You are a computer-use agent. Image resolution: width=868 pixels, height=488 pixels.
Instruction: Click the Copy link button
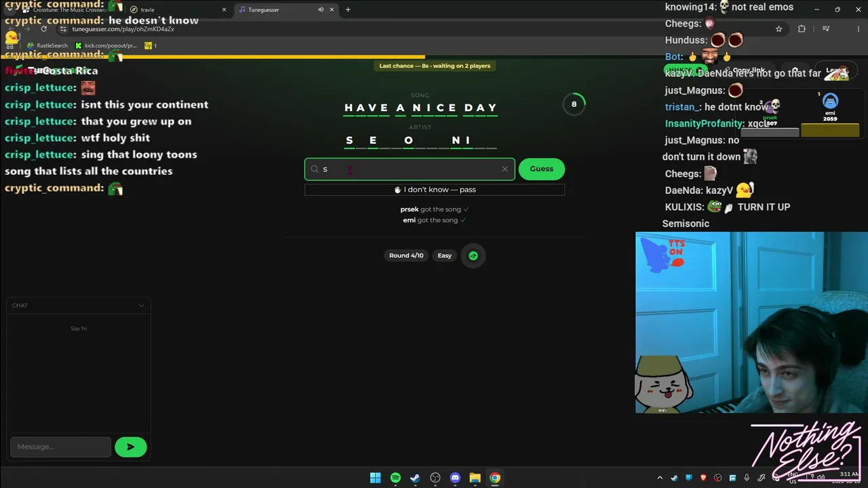pos(746,70)
